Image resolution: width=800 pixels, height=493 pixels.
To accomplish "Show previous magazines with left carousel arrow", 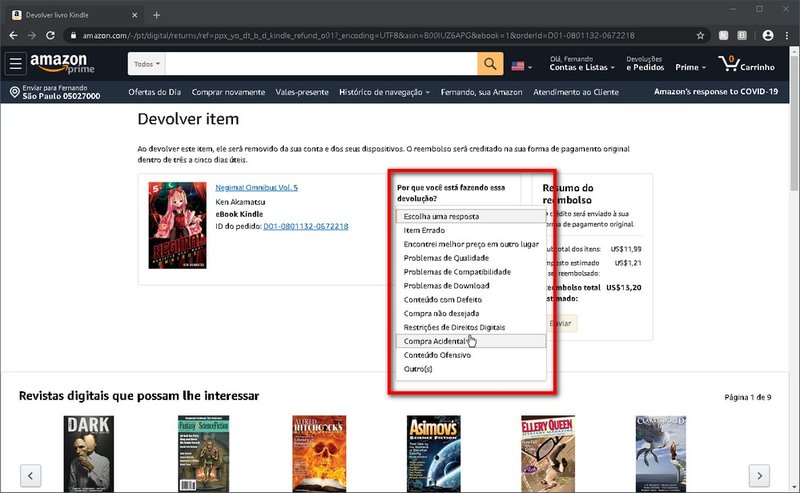I will [x=31, y=475].
